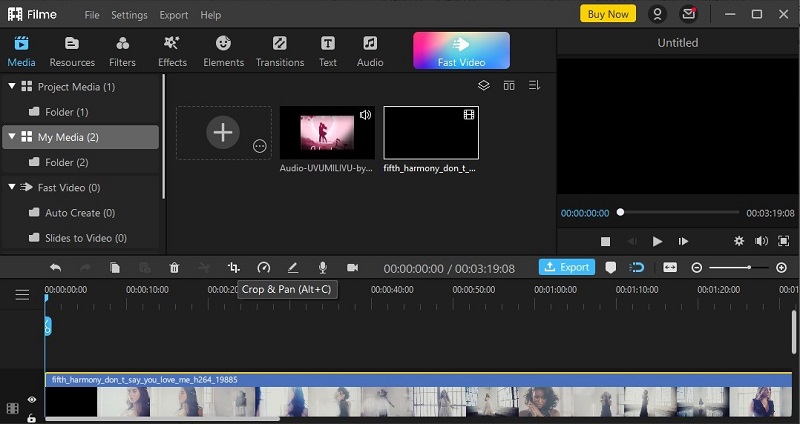Open the File menu
The height and width of the screenshot is (424, 800).
(x=92, y=15)
